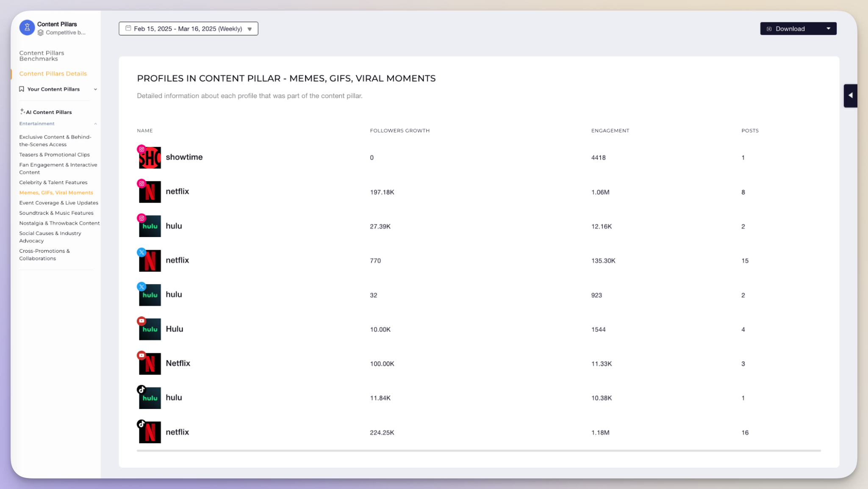868x489 pixels.
Task: Click the 4418 engagement value
Action: pos(598,158)
